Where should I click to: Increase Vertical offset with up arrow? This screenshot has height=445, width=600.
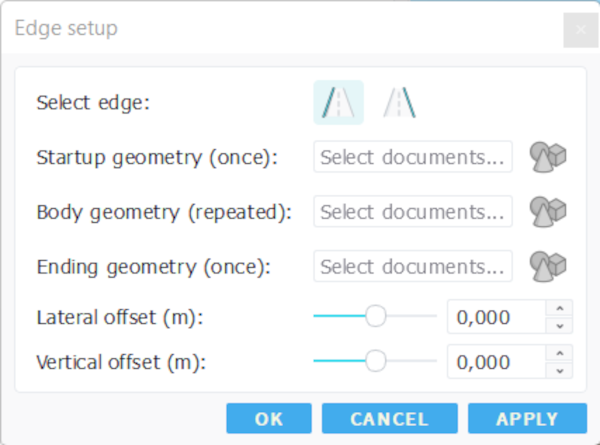(x=560, y=354)
